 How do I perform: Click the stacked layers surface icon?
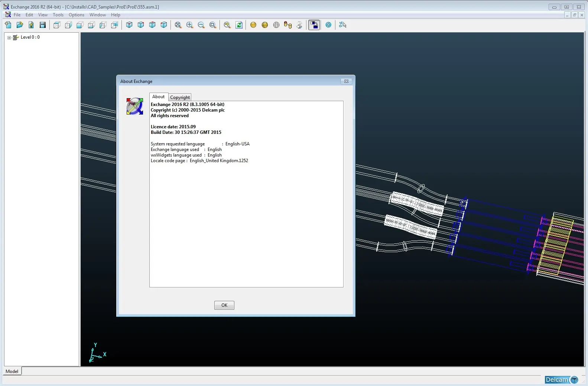click(299, 25)
